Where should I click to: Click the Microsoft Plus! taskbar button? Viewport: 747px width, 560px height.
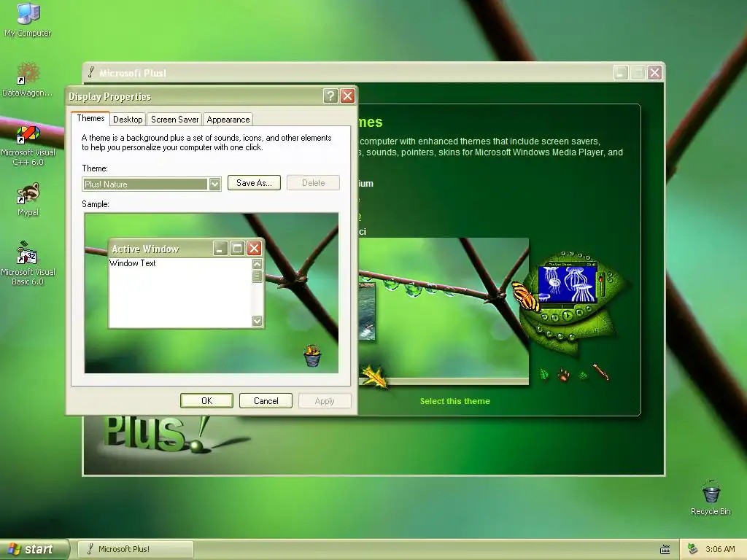pyautogui.click(x=135, y=549)
